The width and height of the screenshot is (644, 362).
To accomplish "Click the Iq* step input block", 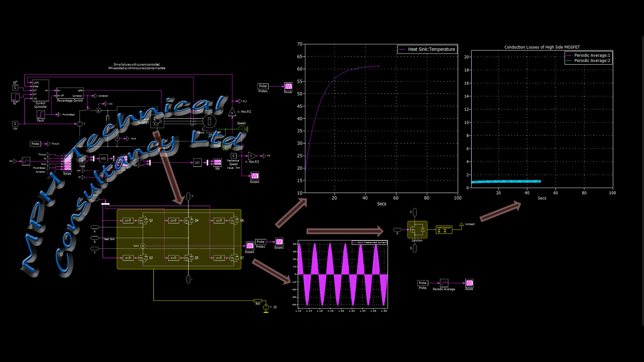I will click(x=15, y=97).
